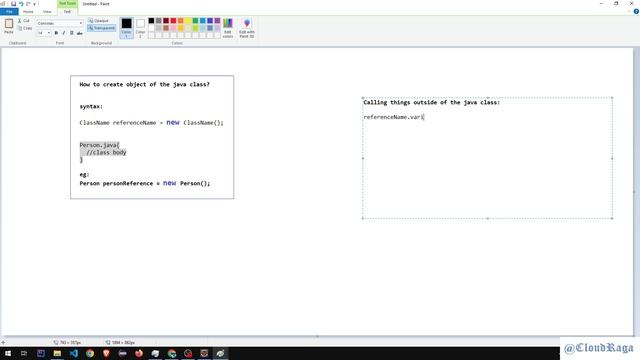Click the Copy icon in Clipboard group
640x360 pixels.
[x=20, y=28]
